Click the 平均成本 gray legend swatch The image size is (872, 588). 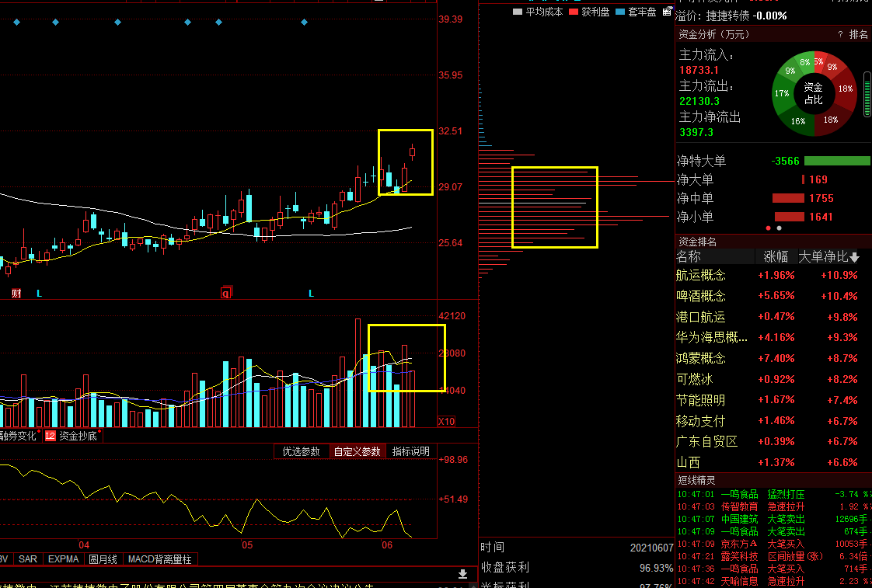517,12
